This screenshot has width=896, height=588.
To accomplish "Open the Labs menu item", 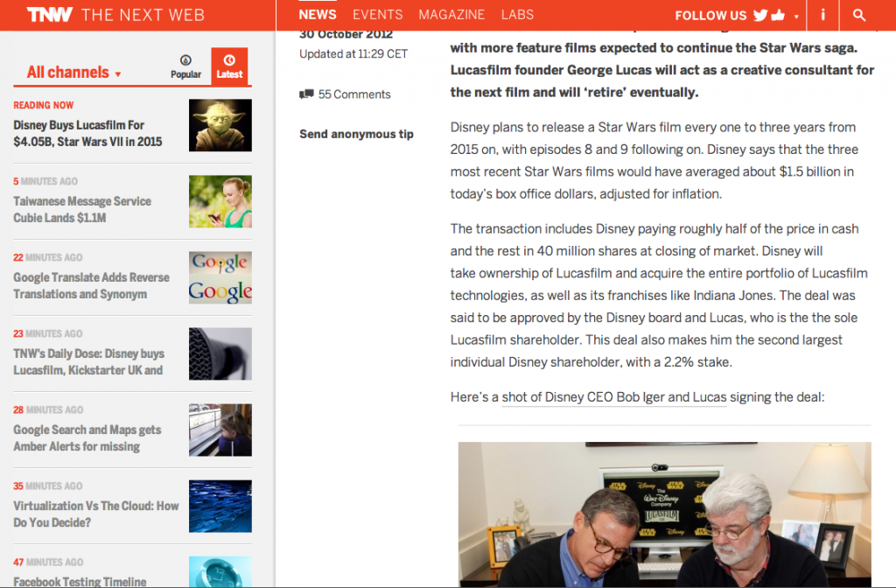I will (517, 15).
